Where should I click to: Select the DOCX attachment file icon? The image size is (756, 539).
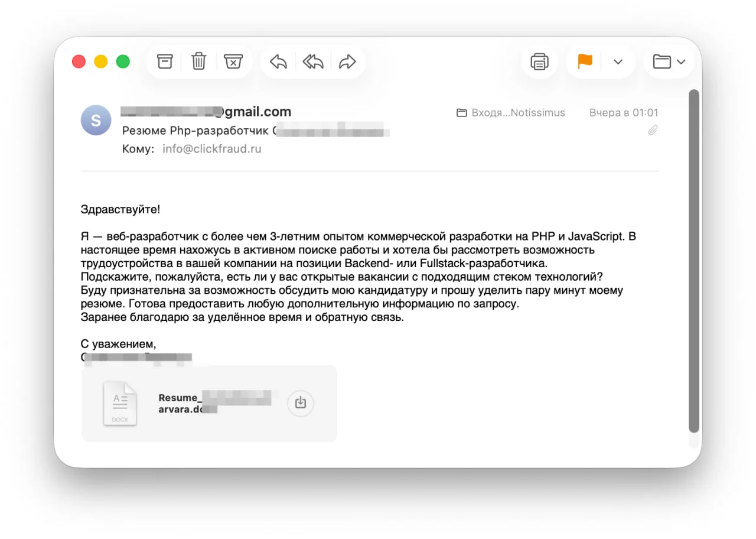120,403
